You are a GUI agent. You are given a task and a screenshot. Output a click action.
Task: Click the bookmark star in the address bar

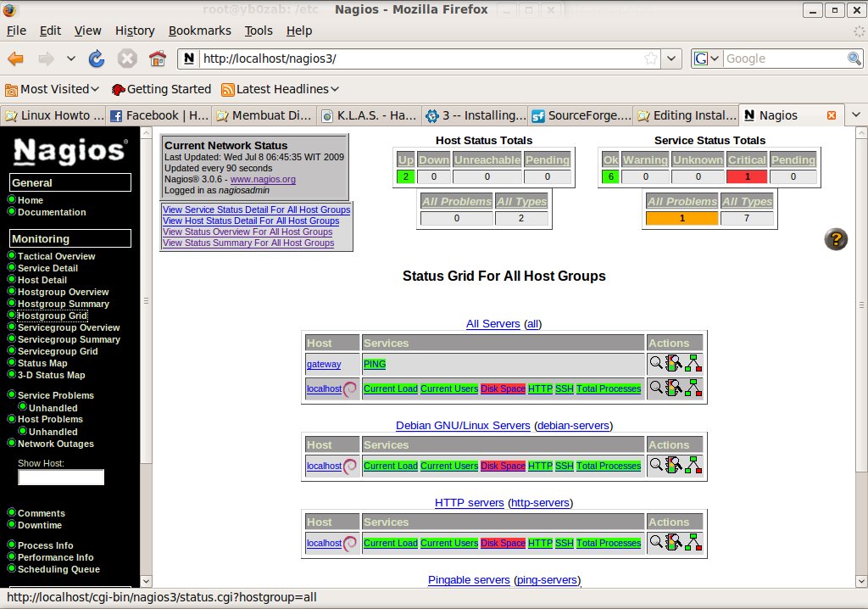click(x=651, y=59)
